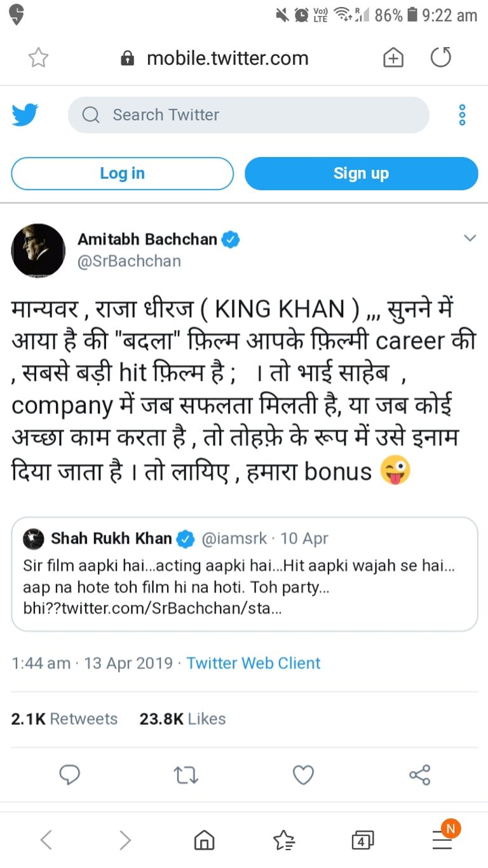Click the Twitter bird logo
The width and height of the screenshot is (488, 868).
[x=25, y=115]
